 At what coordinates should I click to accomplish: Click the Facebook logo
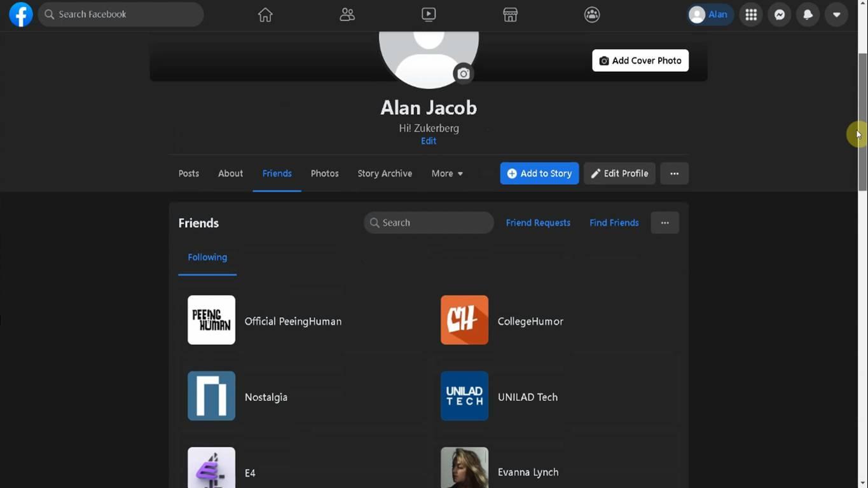point(21,15)
